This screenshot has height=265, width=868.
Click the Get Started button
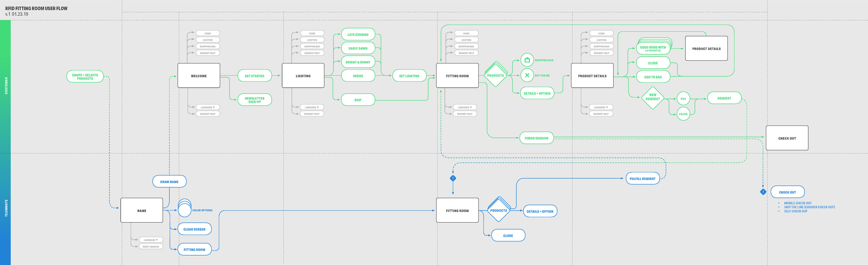point(254,76)
